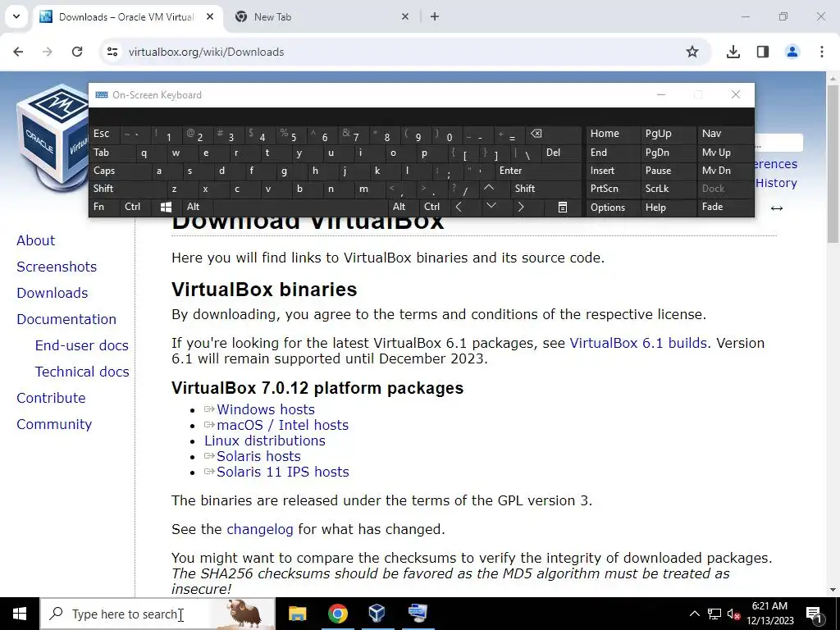This screenshot has height=630, width=840.
Task: Open Linux distributions link
Action: (265, 441)
